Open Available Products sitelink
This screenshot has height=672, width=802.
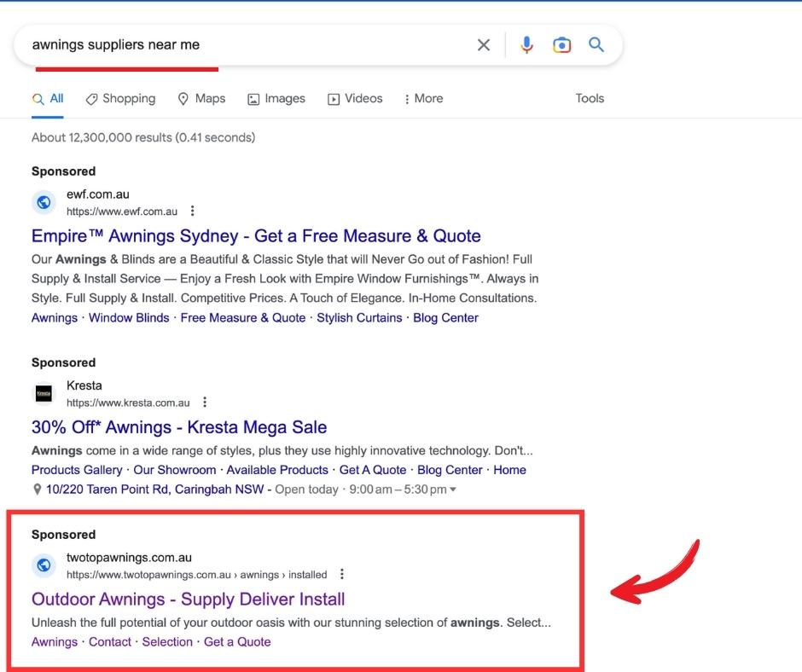coord(277,470)
